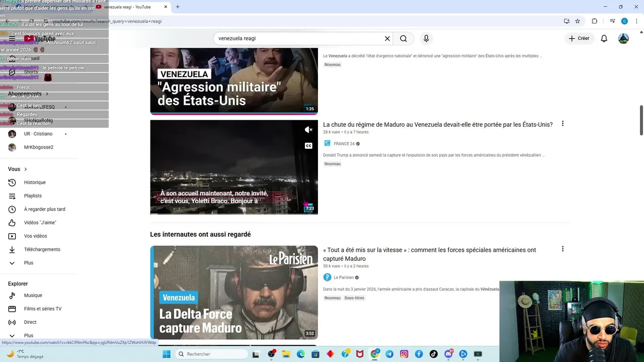Close the venezuela reagi YouTube tab
The width and height of the screenshot is (644, 362).
tap(166, 7)
